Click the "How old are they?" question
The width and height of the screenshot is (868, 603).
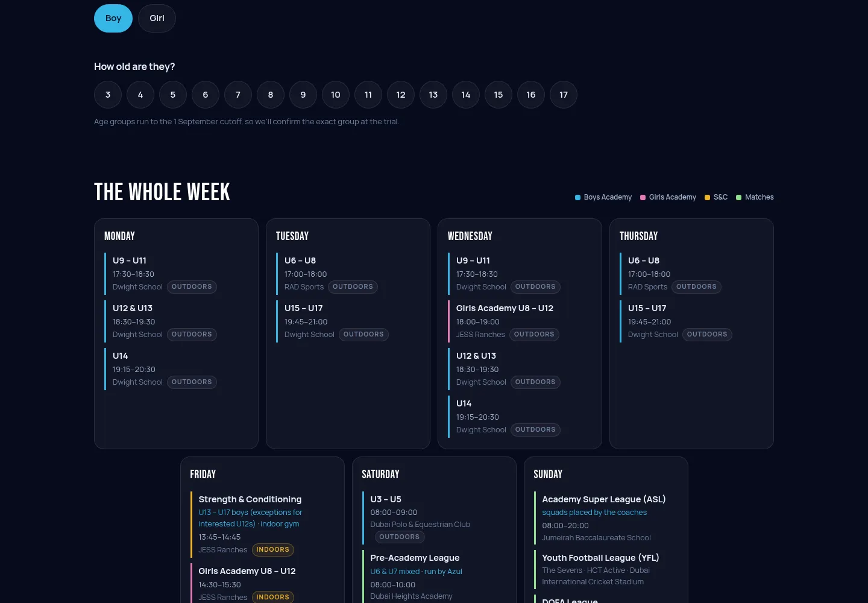point(134,66)
